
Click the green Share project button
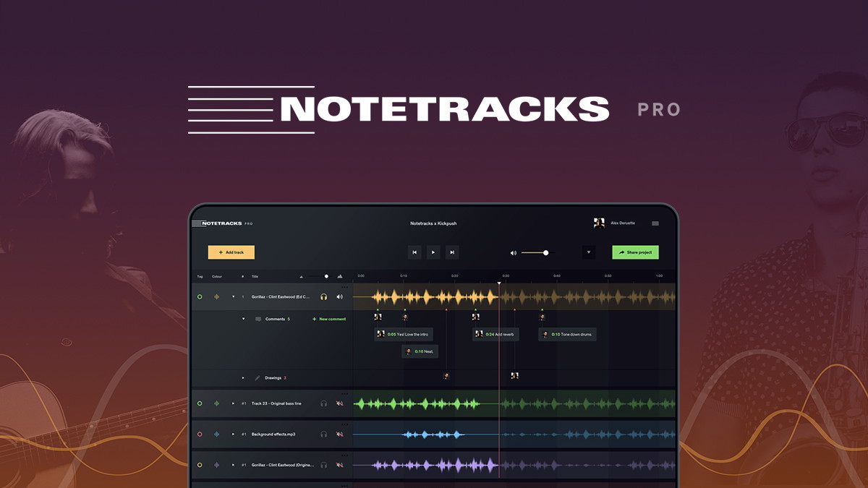635,252
